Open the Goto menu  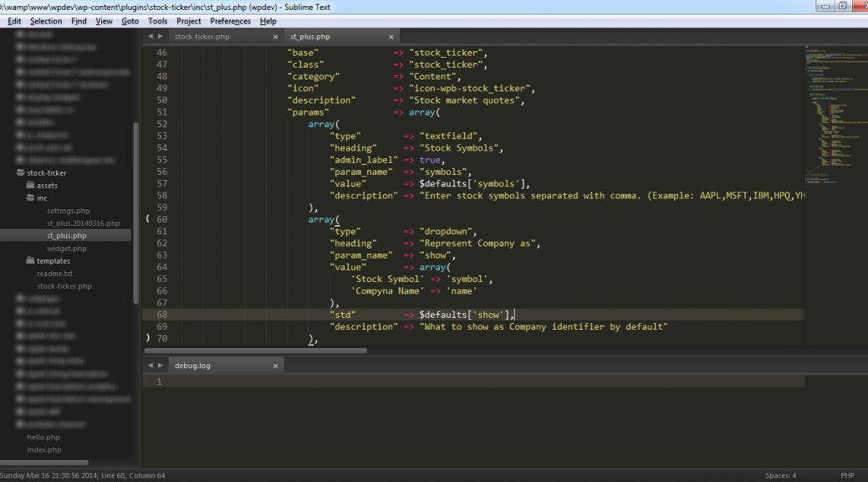[x=130, y=21]
